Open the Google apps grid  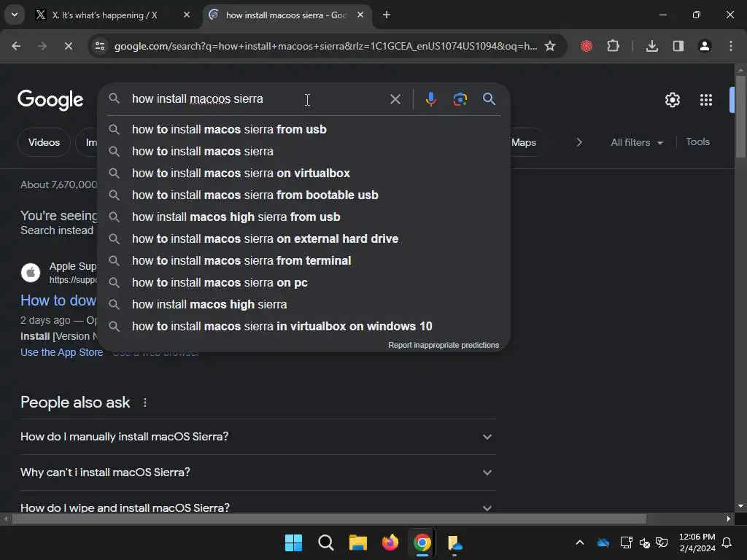tap(705, 100)
